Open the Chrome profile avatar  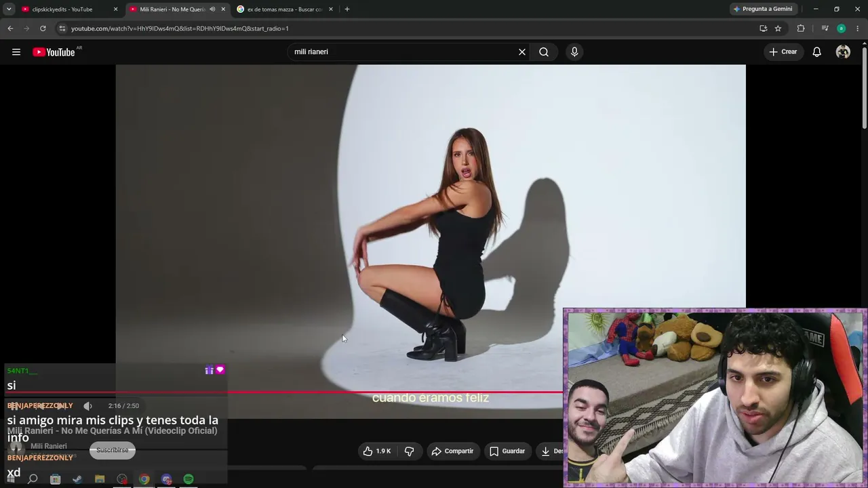(x=841, y=28)
